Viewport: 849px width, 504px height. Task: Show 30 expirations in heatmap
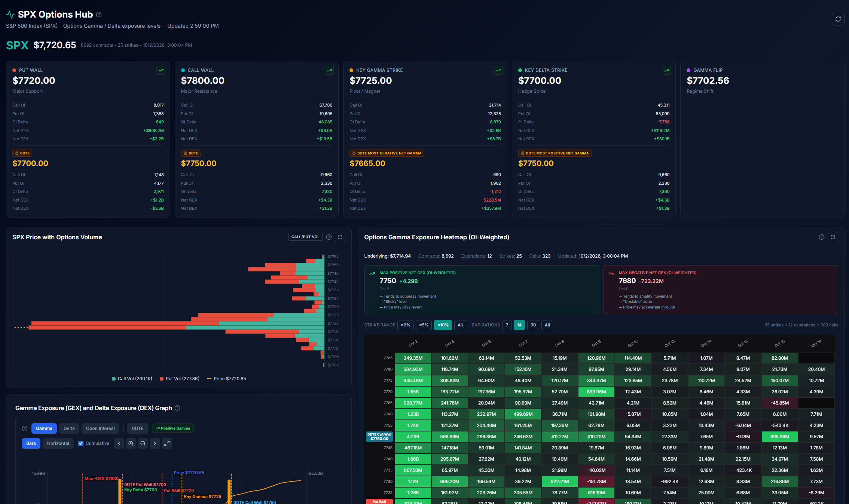(533, 325)
